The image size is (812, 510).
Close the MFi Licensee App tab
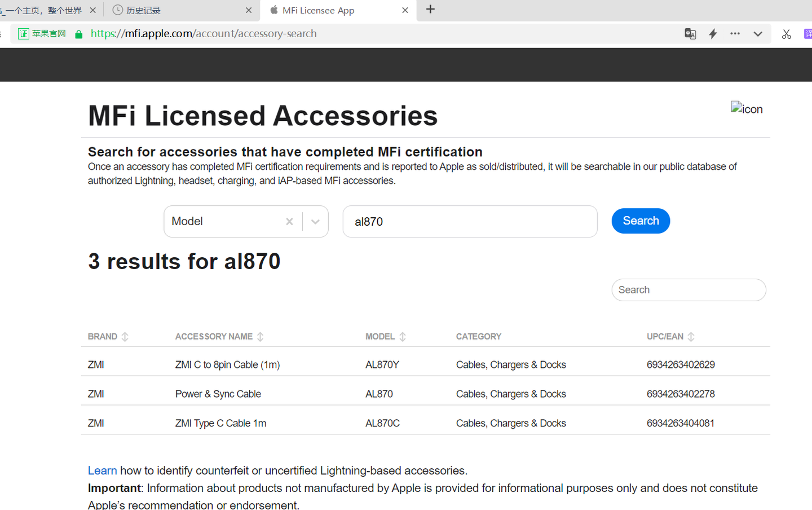click(405, 10)
